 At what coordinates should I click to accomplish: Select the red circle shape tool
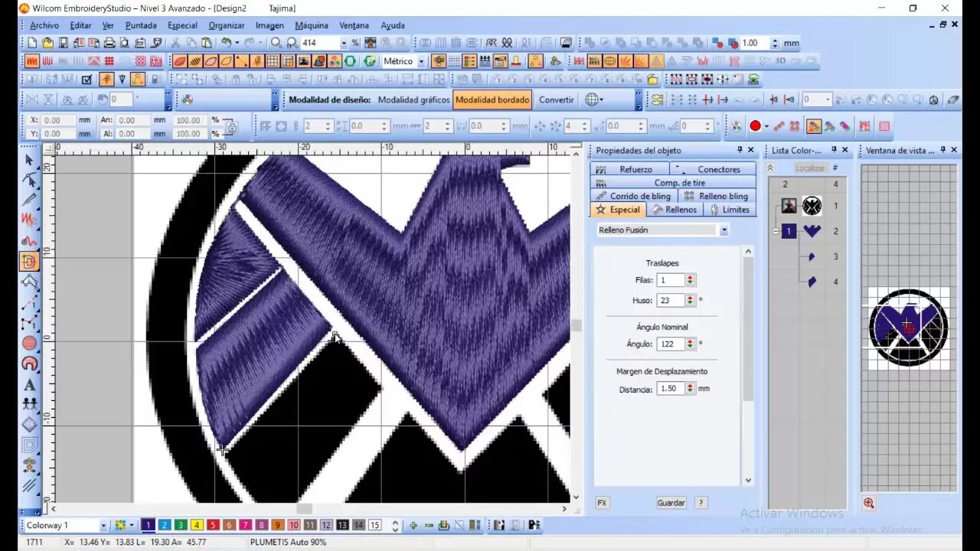click(x=29, y=344)
